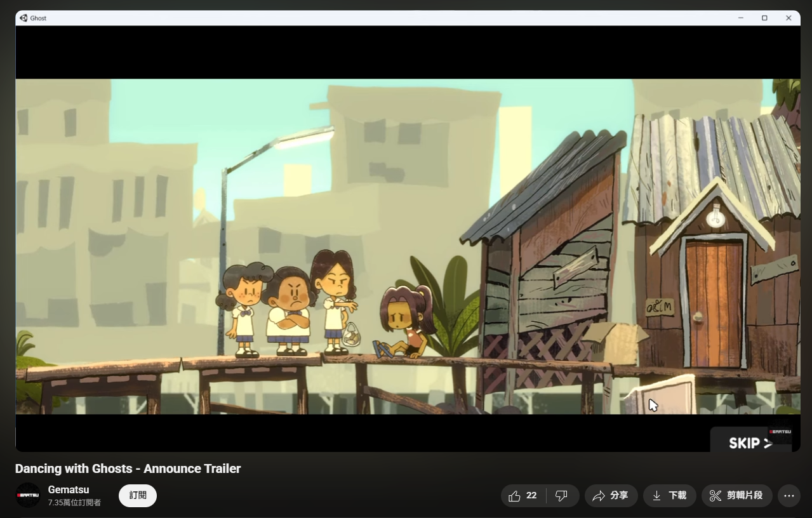The height and width of the screenshot is (518, 812).
Task: Maximize the Ghost window
Action: pos(764,18)
